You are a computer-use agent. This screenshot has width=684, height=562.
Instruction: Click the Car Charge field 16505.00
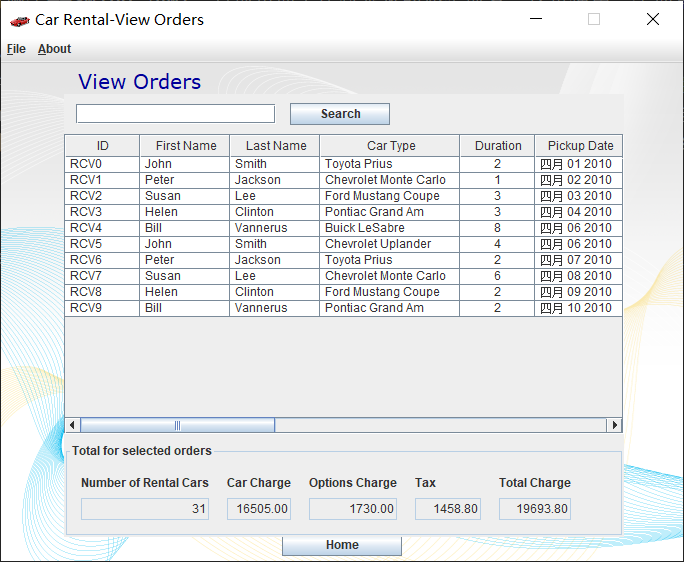click(259, 509)
